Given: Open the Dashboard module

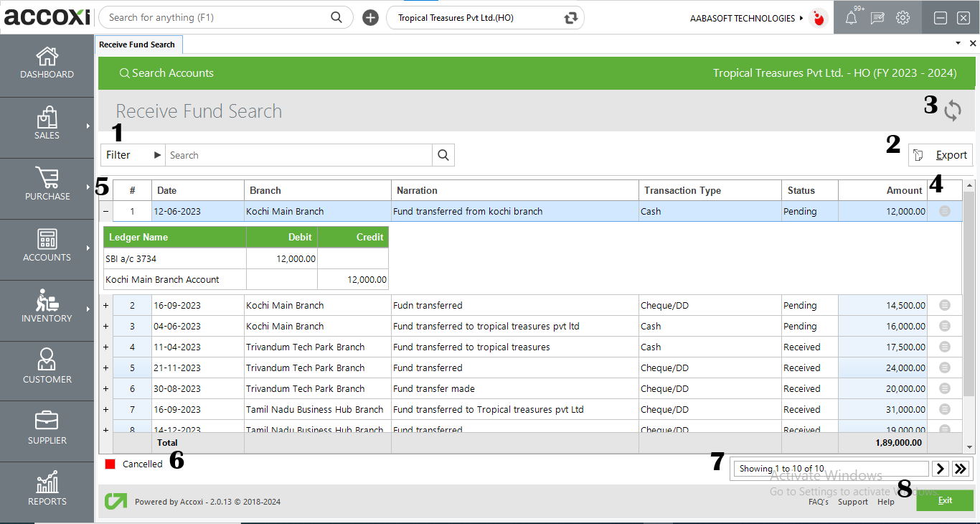Looking at the screenshot, I should [47, 65].
